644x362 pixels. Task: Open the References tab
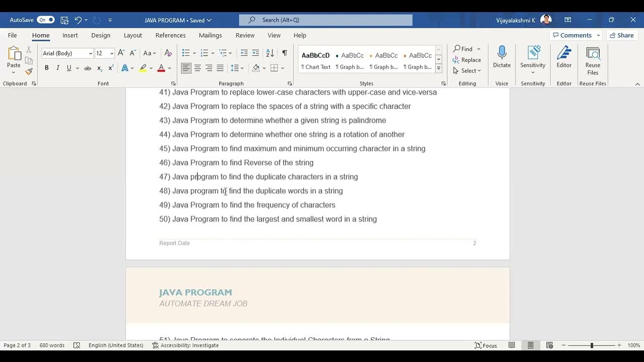click(171, 35)
